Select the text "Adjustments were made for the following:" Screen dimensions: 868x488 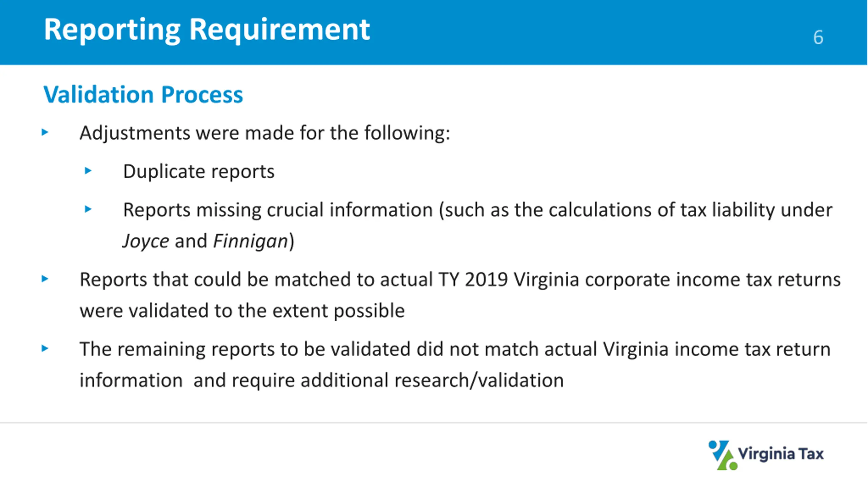coord(265,133)
